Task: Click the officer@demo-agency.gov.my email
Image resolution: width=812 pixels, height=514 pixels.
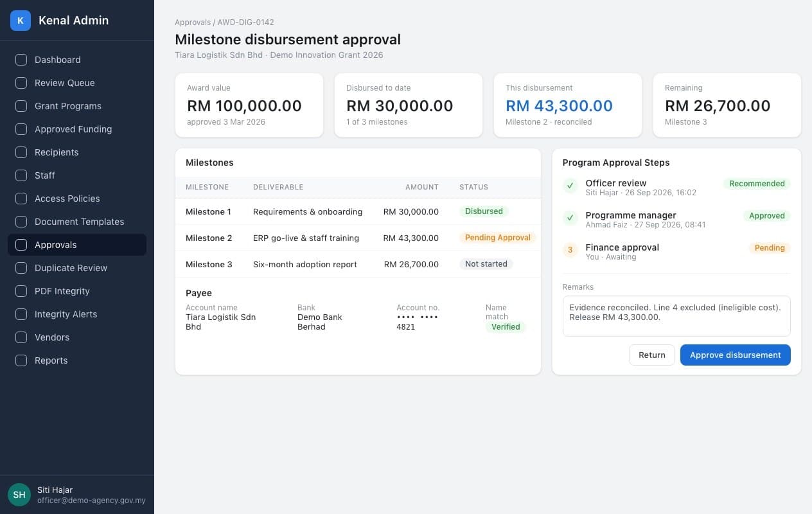Action: click(x=91, y=501)
